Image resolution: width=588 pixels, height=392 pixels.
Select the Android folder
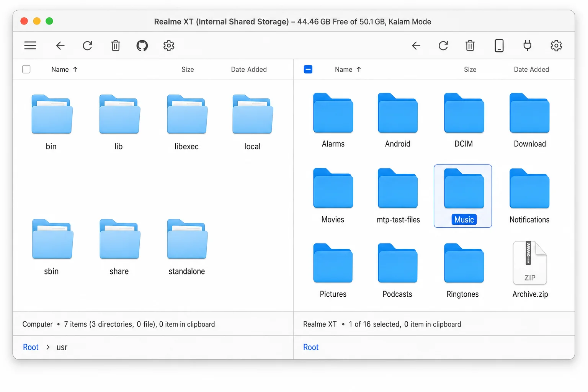tap(398, 120)
